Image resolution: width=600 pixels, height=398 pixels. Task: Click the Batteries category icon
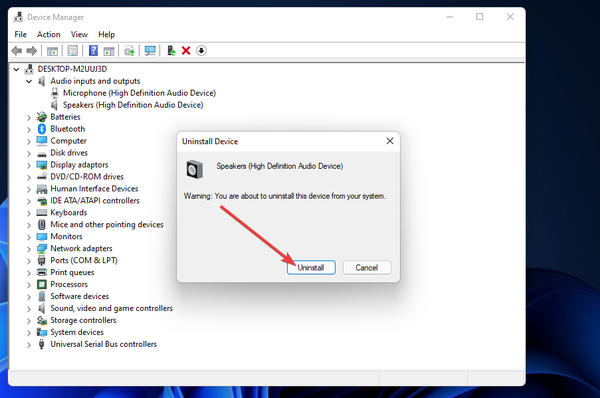click(x=41, y=117)
